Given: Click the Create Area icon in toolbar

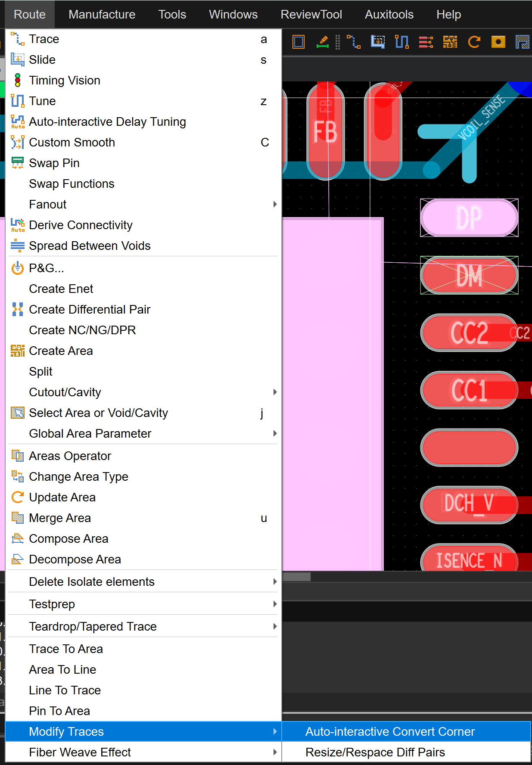Looking at the screenshot, I should (450, 42).
